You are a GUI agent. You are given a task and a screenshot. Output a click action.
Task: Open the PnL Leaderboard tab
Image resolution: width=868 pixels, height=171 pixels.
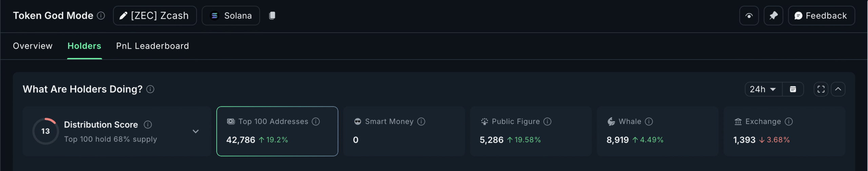click(152, 46)
